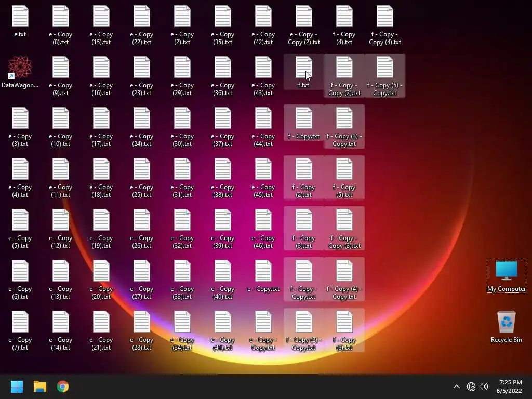The image size is (532, 399).
Task: Select the e - Copy (9).txt file
Action: tap(60, 76)
